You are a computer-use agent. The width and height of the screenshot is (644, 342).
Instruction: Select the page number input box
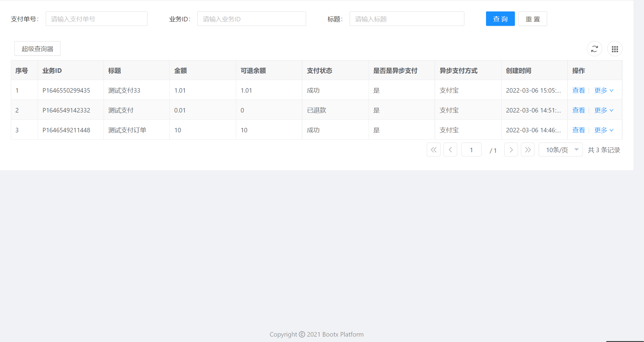[x=471, y=149]
